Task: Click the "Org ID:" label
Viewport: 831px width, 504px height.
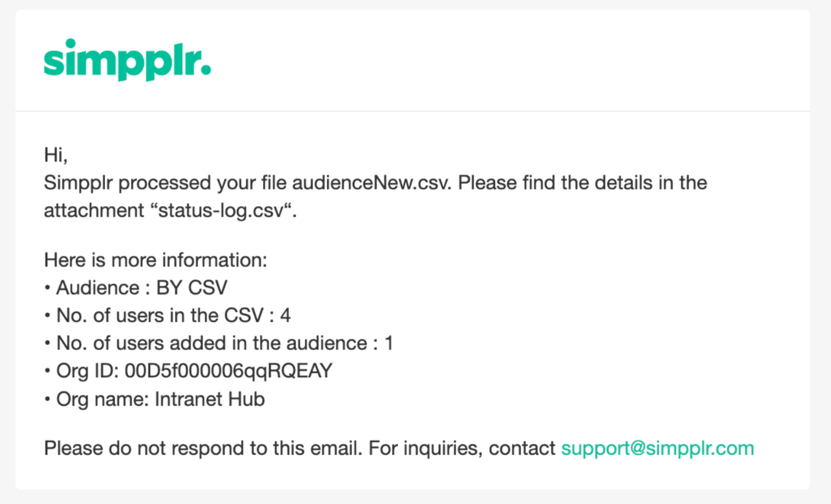Action: 87,372
